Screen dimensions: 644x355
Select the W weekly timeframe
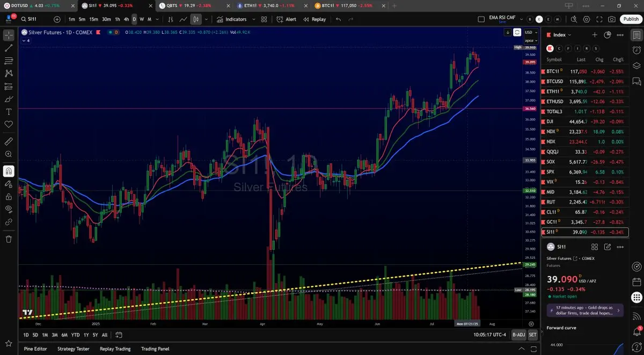[x=142, y=19]
